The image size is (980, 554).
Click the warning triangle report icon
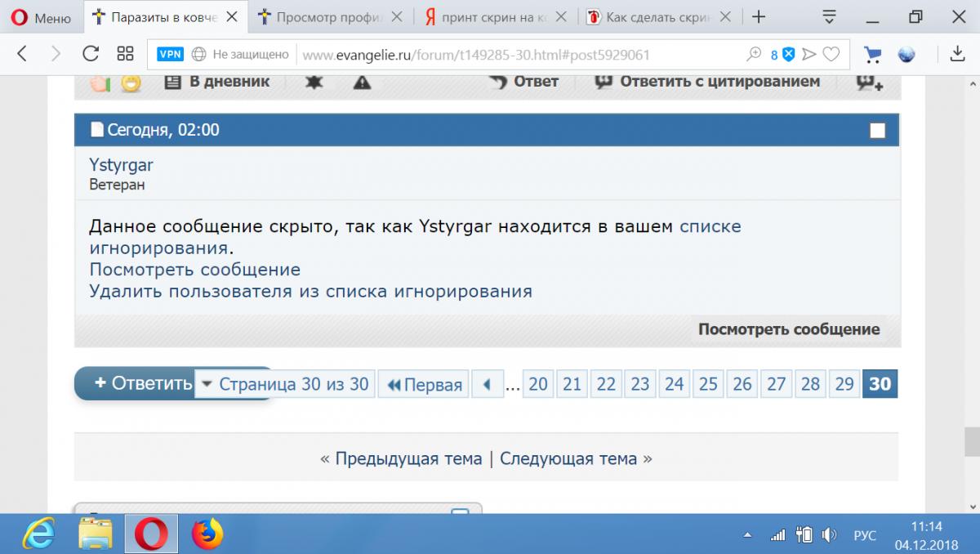[362, 82]
